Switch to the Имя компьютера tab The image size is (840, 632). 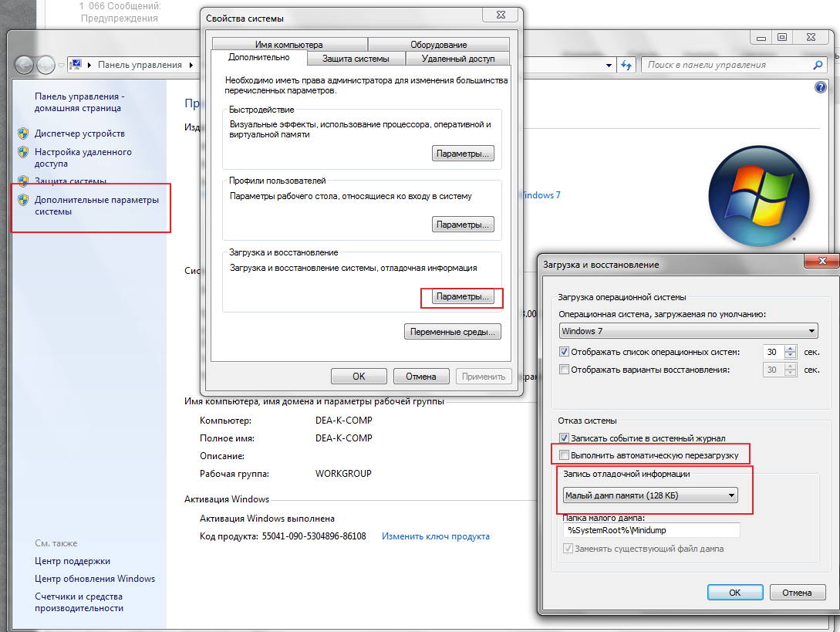289,45
